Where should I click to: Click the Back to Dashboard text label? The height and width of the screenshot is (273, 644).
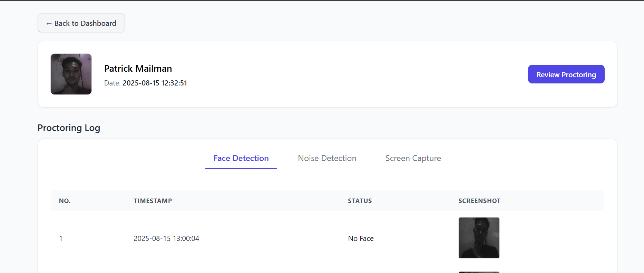click(x=85, y=23)
